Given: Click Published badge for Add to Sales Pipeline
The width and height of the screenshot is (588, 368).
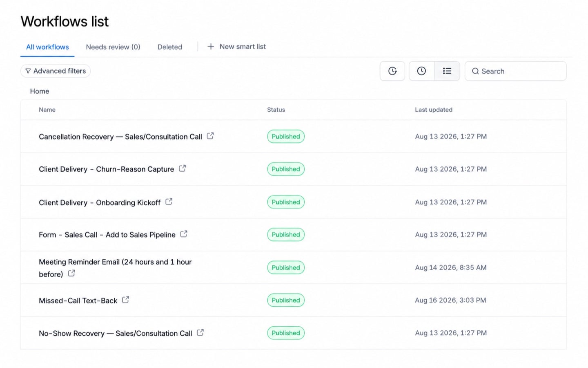Looking at the screenshot, I should [x=286, y=235].
